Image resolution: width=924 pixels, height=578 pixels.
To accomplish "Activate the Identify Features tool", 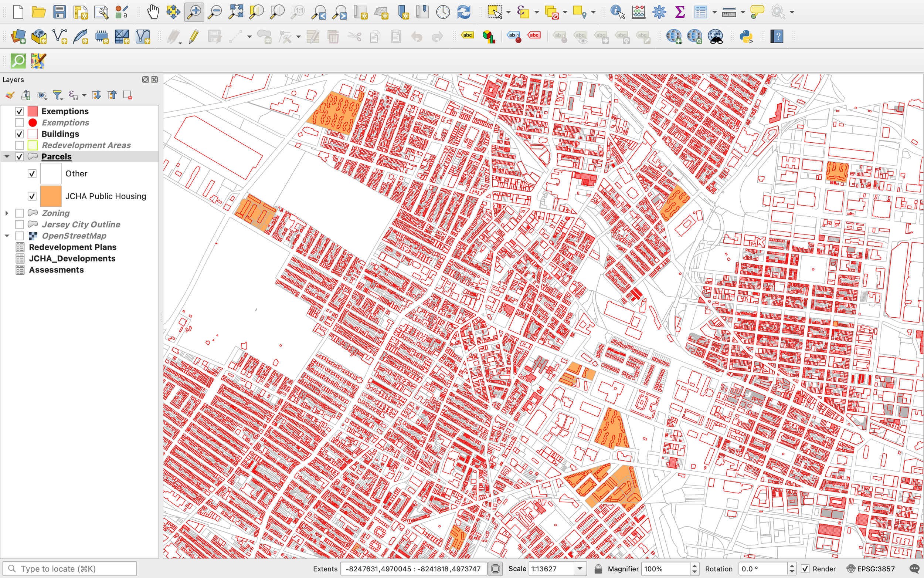I will click(617, 12).
